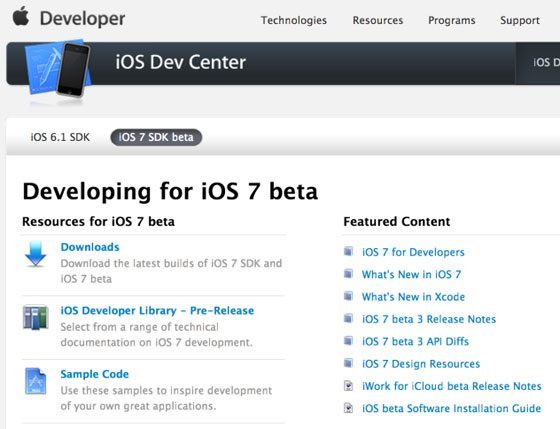This screenshot has height=429, width=560.
Task: Click the iOS Dev Center banner title
Action: [181, 62]
